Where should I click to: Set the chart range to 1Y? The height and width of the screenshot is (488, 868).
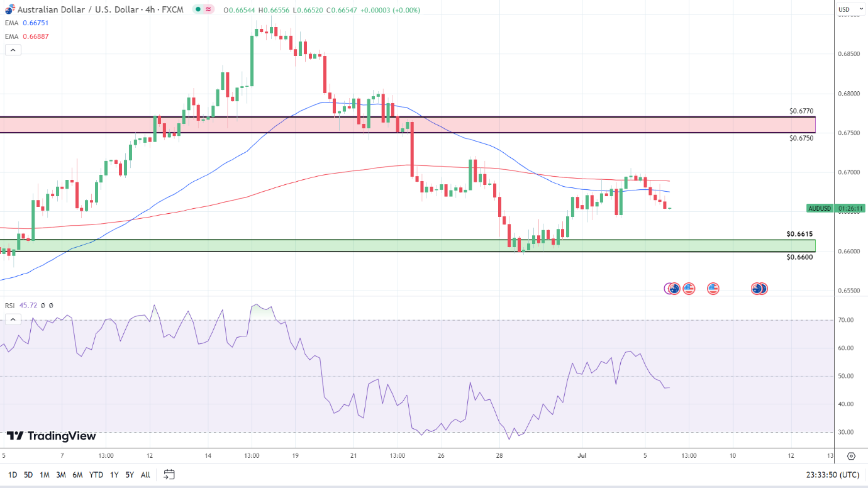tap(114, 475)
